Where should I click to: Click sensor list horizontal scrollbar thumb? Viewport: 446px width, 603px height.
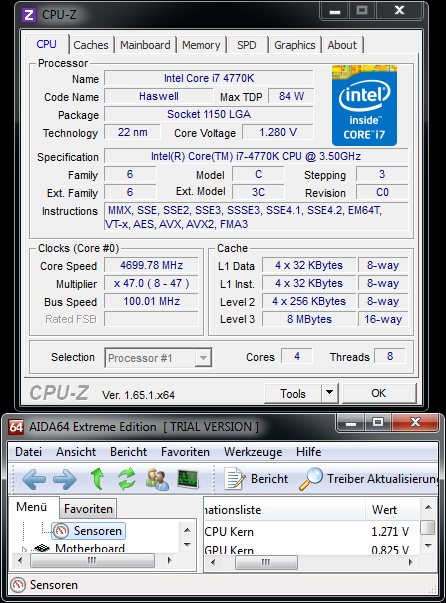pos(266,562)
